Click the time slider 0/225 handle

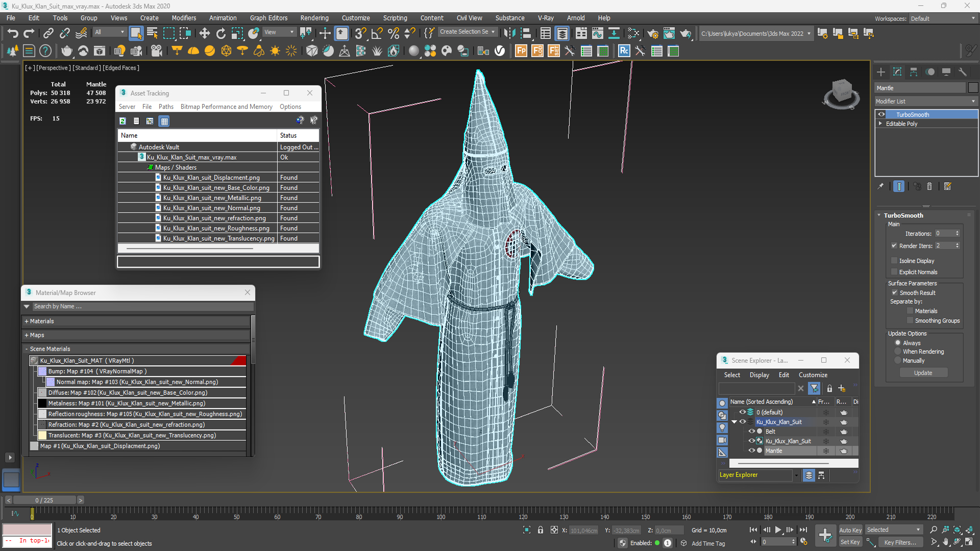(44, 500)
